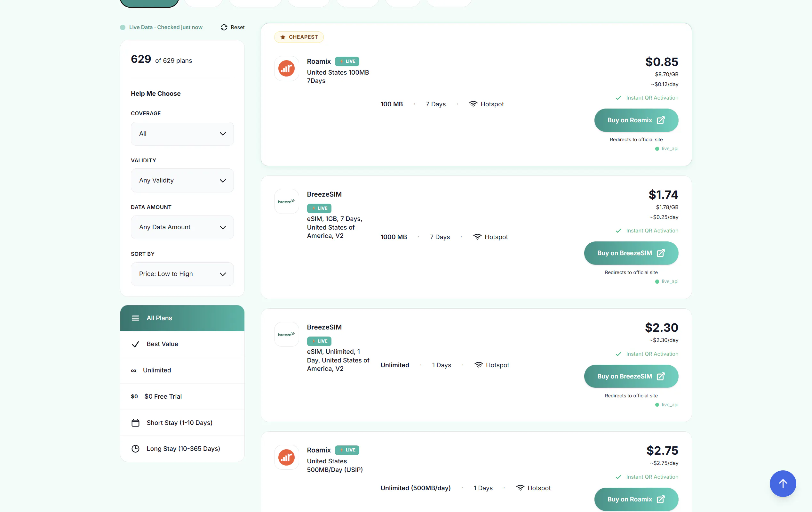
Task: Click the $2.75 price text
Action: 662,451
